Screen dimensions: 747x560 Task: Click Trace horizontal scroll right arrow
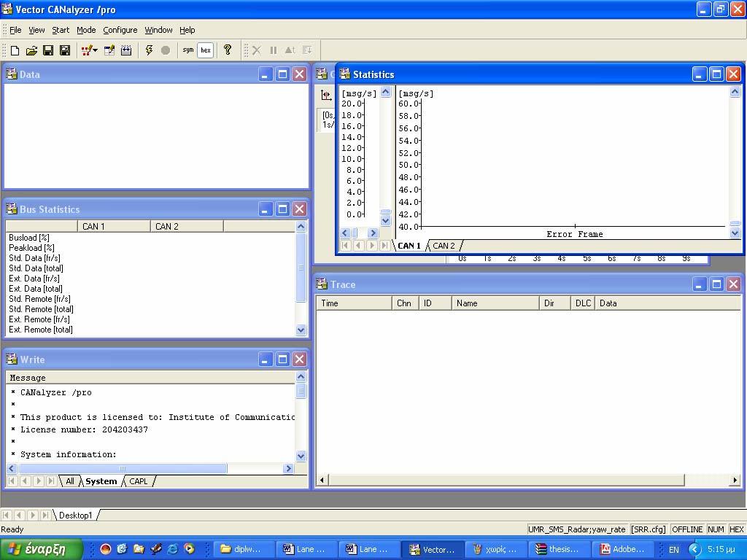point(735,480)
